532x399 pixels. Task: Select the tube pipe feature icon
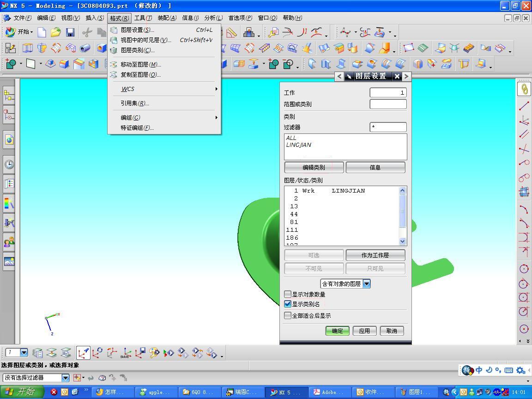pyautogui.click(x=85, y=48)
